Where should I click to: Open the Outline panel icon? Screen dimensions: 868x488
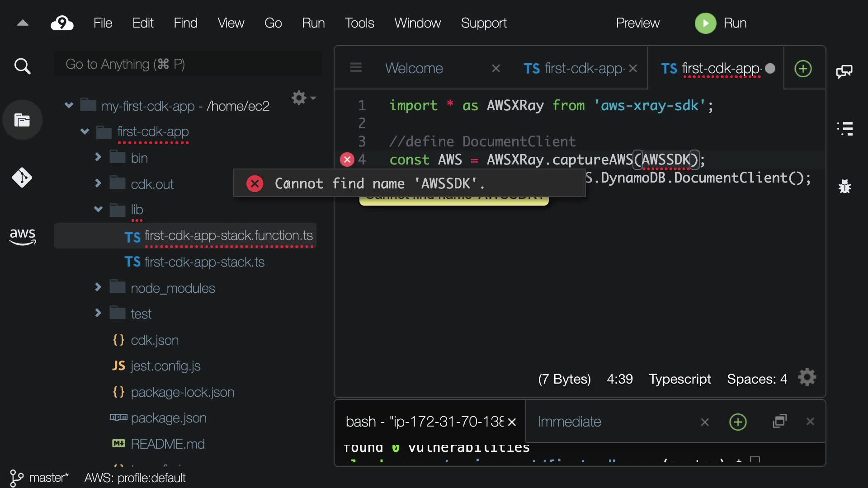844,129
